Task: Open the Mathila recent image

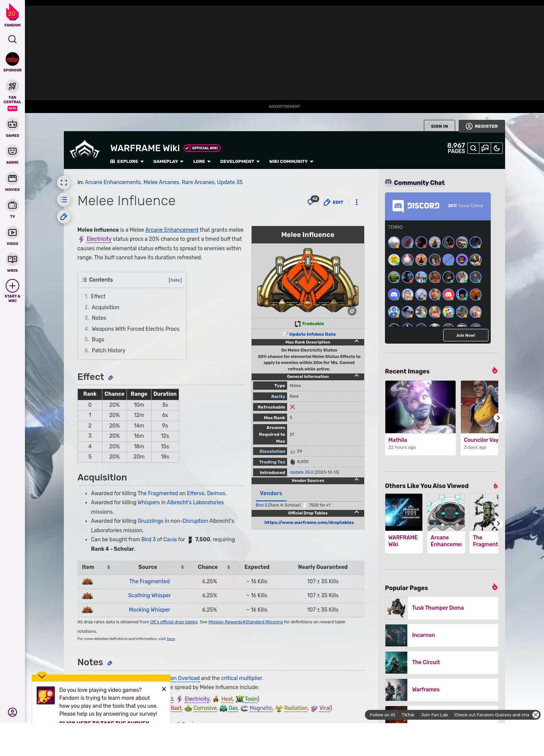Action: 420,407
